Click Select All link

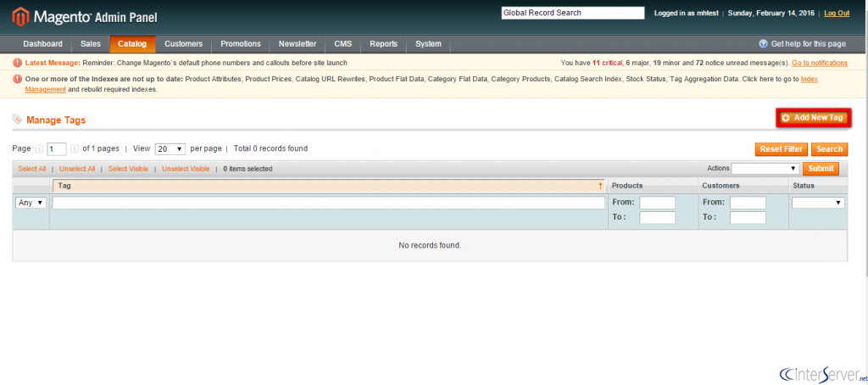tap(32, 169)
